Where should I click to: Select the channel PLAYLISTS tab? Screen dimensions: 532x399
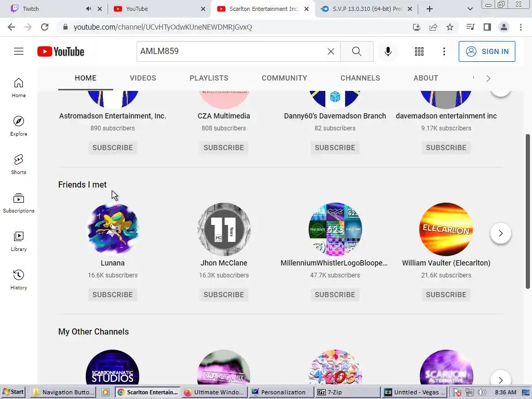click(x=209, y=78)
